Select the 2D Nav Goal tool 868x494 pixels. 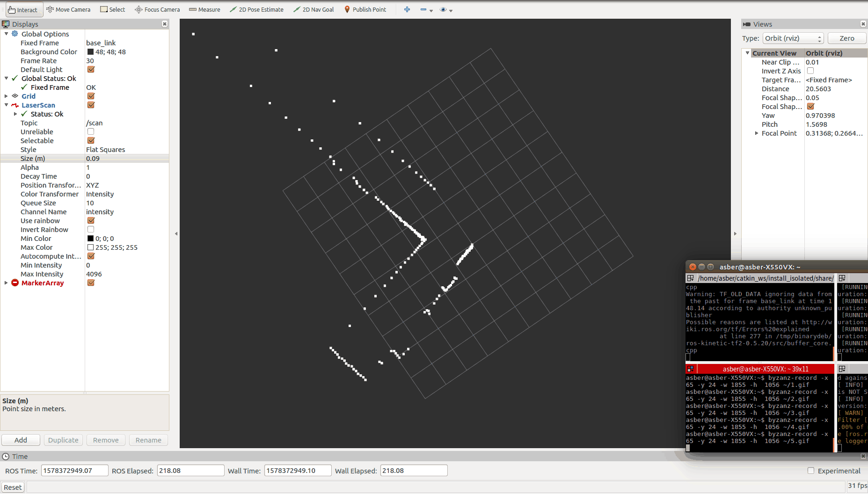[314, 9]
